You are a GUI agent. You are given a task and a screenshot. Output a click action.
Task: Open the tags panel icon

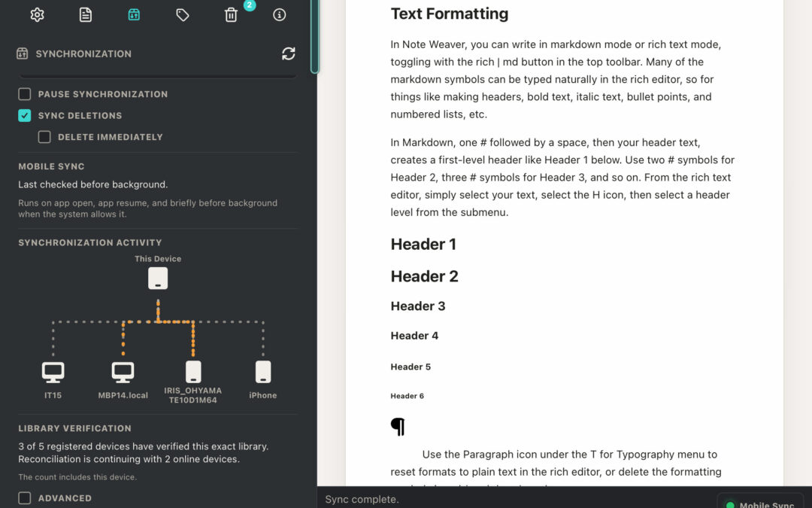(x=182, y=15)
